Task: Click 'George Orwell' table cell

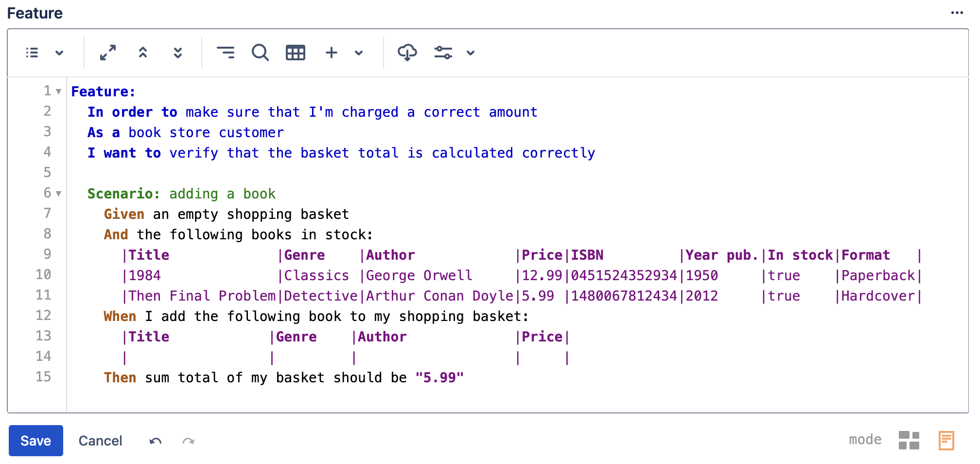Action: (419, 275)
